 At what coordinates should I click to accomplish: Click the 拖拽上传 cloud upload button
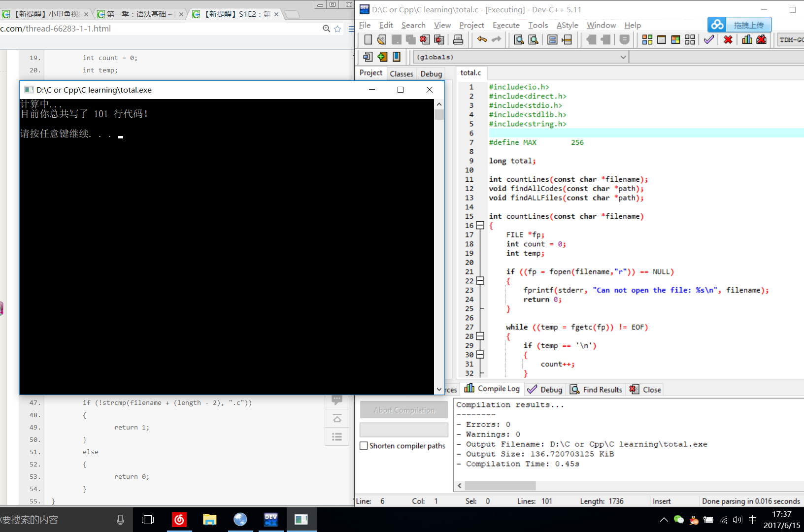(x=739, y=25)
